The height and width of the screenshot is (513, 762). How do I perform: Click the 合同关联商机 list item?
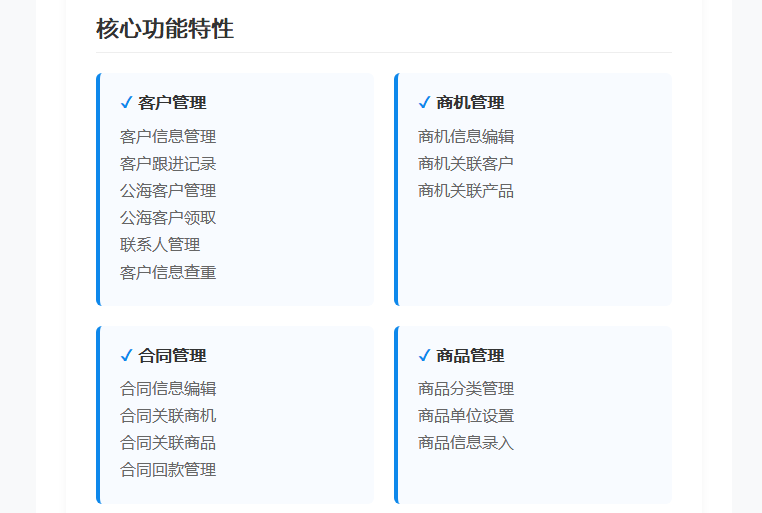coord(168,416)
